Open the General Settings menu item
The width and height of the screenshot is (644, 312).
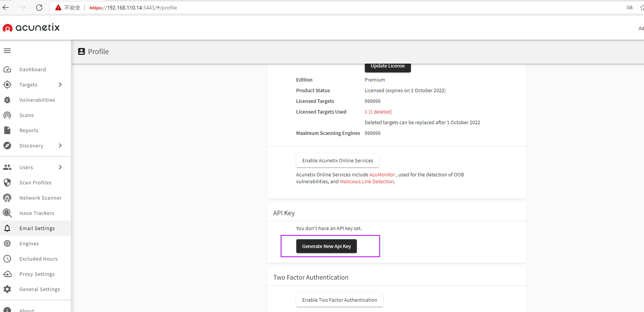[x=35, y=289]
